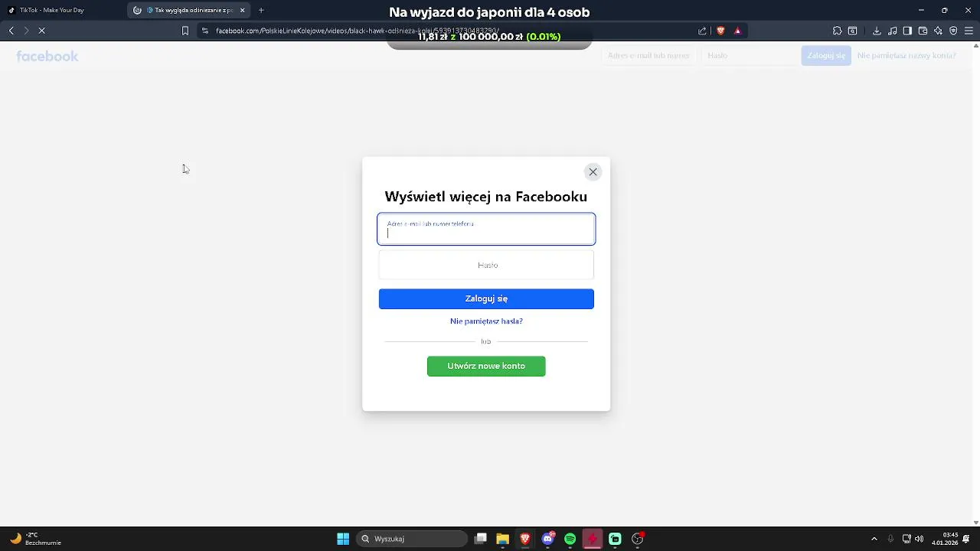
Task: Open a new browser tab
Action: [261, 10]
